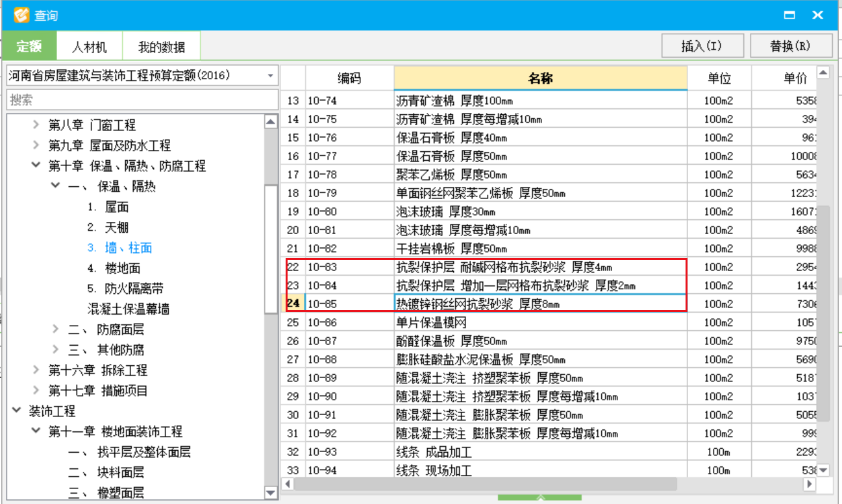Select tree item 1. 屋面

[108, 207]
